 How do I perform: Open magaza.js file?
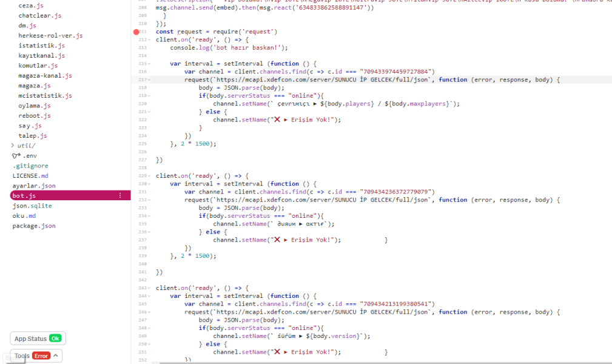(35, 86)
